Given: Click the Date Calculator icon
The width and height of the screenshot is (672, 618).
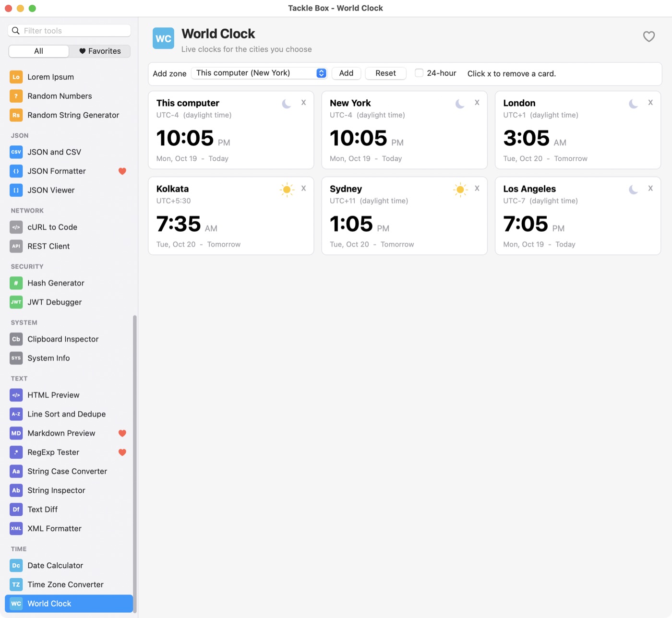Looking at the screenshot, I should tap(16, 566).
